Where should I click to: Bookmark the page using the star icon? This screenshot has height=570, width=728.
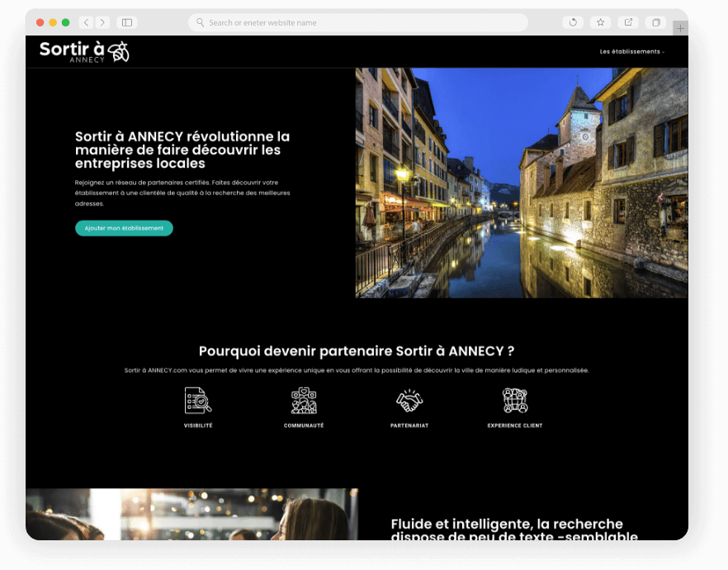click(600, 22)
